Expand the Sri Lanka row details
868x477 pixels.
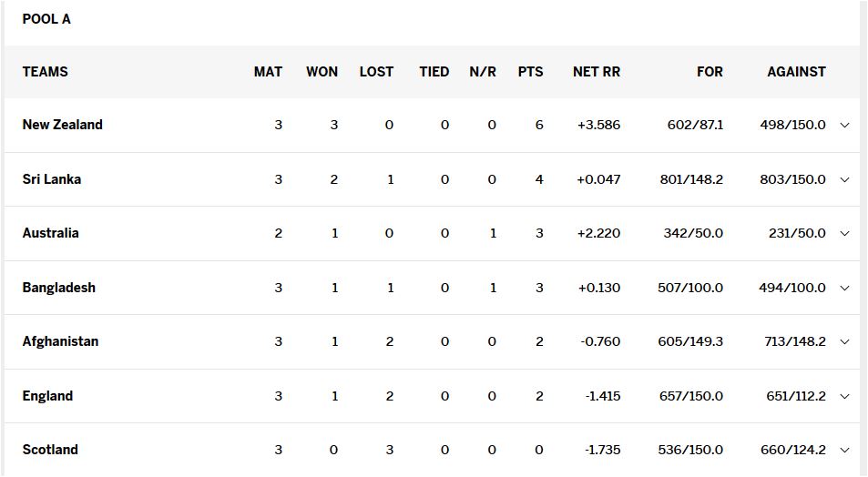click(x=844, y=180)
